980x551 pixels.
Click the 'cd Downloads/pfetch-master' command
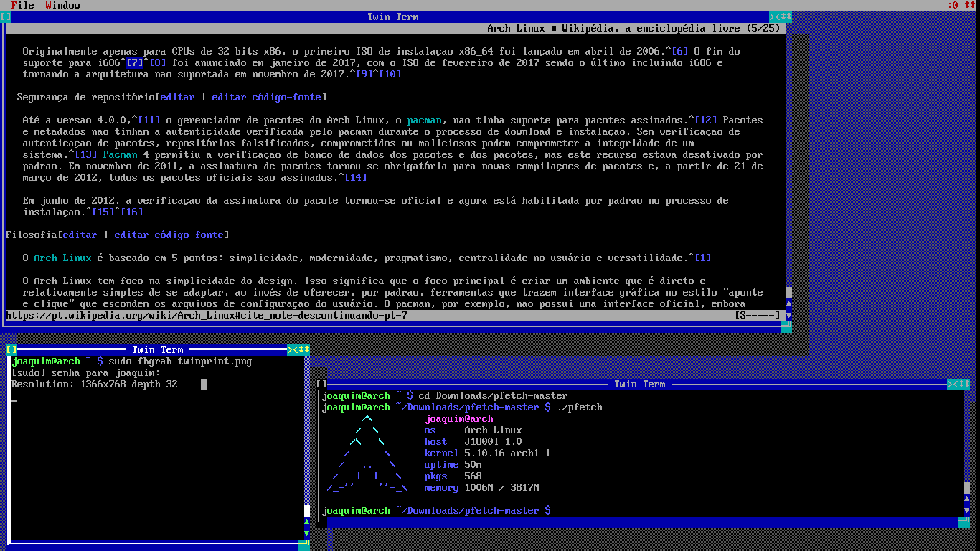pos(494,395)
